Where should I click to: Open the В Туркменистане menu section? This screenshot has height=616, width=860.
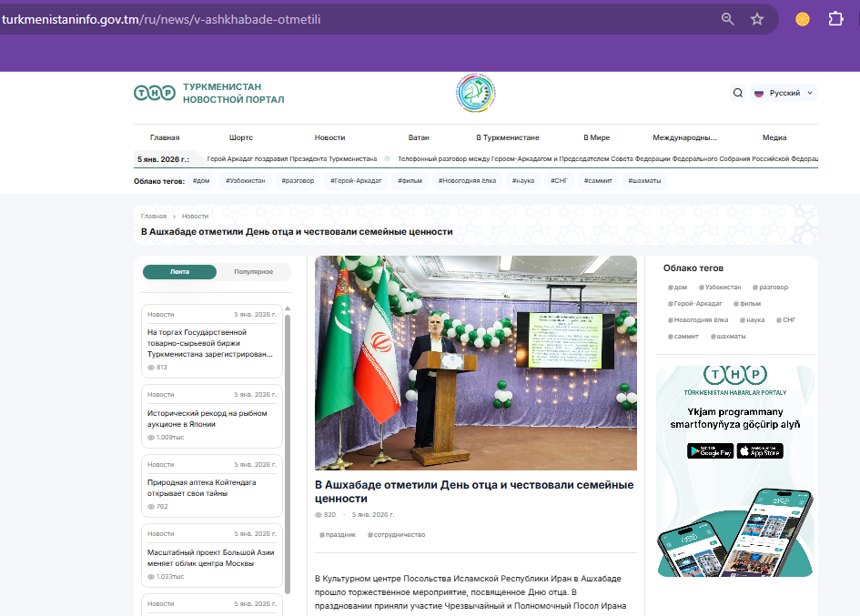508,137
